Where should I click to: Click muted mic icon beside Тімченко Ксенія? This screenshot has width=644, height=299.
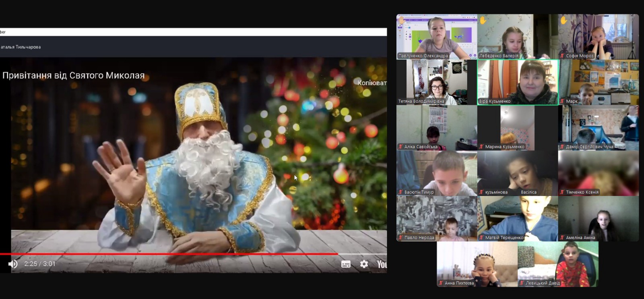coord(562,192)
